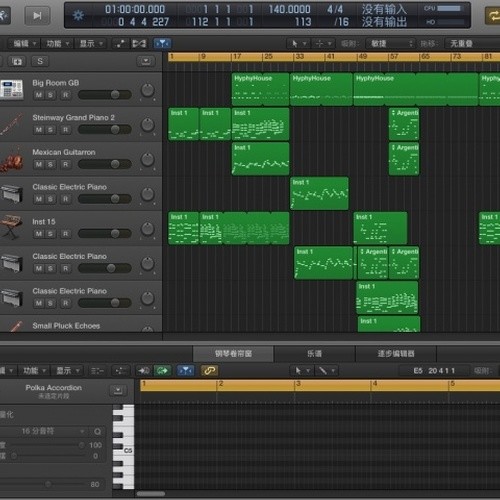Click bar 3 on the piano roll ruler
This screenshot has height=500, width=500.
298,384
